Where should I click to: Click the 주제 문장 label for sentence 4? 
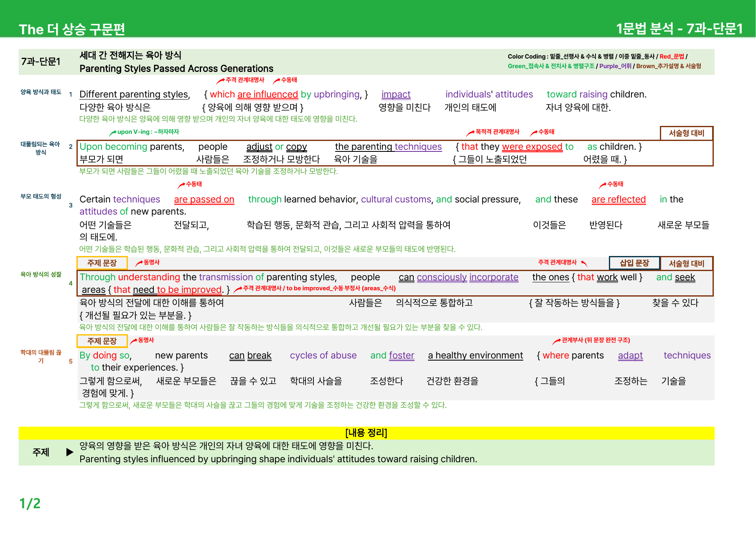click(102, 263)
